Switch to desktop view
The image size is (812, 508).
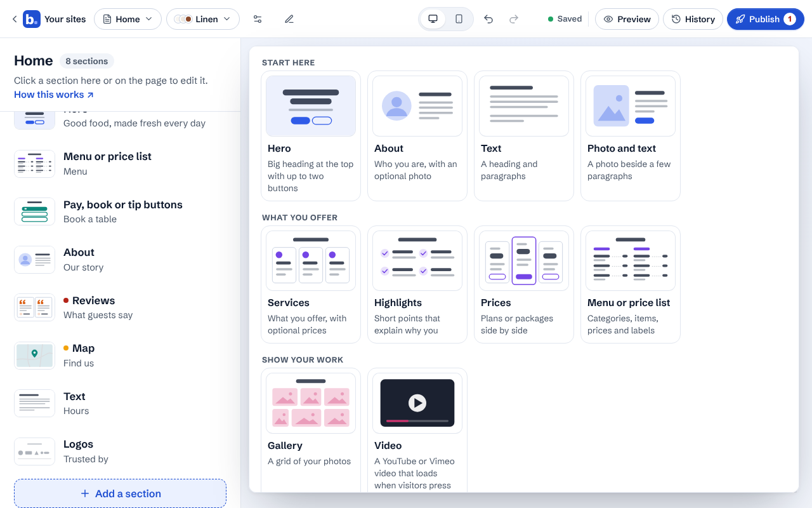coord(433,19)
